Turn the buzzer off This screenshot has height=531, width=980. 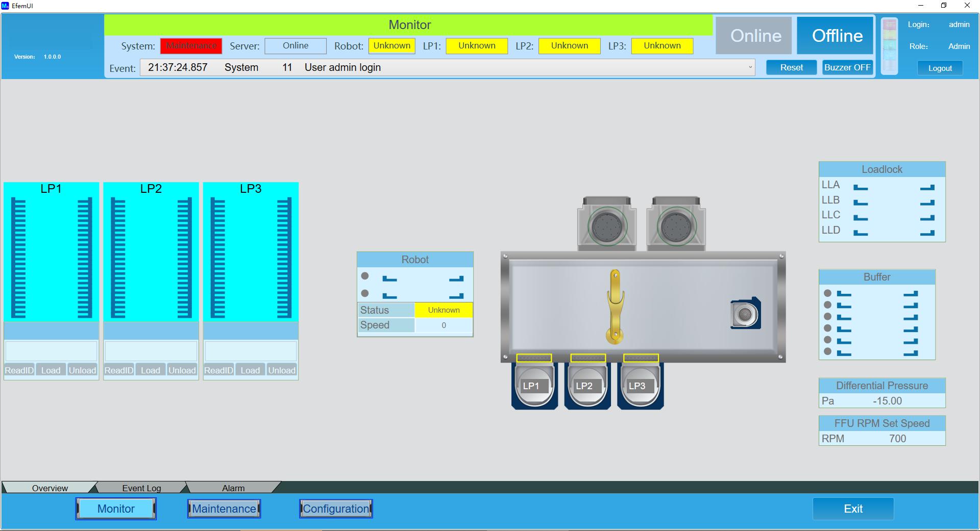pos(847,67)
